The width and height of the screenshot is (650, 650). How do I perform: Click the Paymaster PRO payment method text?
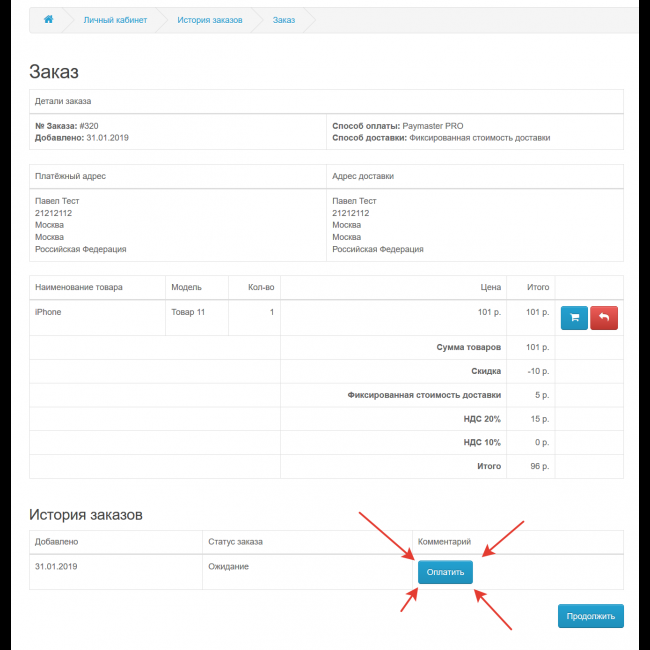tap(436, 126)
